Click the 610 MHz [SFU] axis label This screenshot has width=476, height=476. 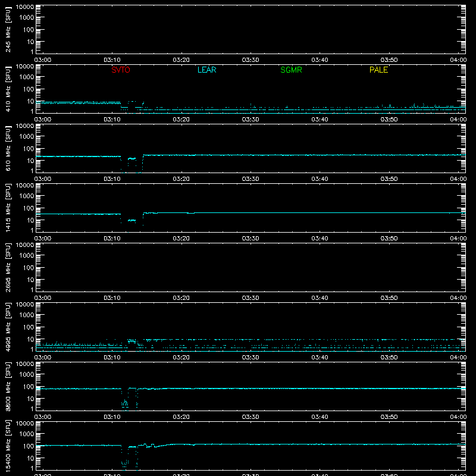coord(8,149)
